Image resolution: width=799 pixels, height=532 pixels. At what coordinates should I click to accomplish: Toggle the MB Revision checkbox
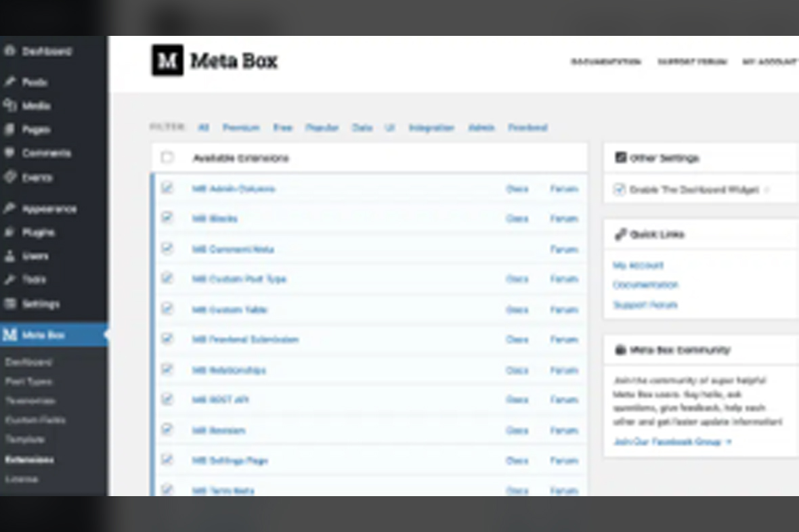point(167,430)
